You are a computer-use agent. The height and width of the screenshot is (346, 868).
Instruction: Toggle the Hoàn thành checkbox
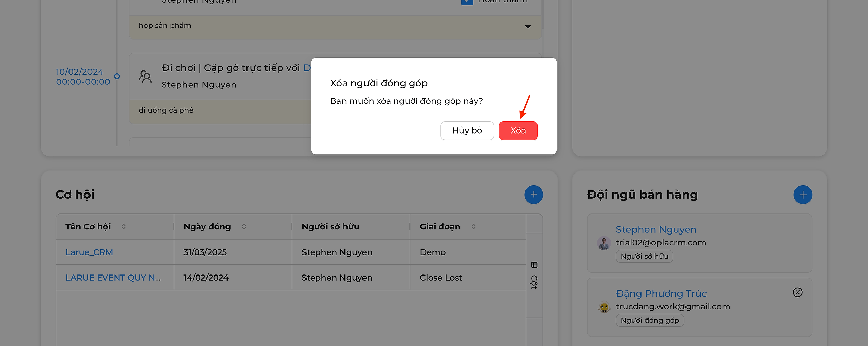(x=467, y=2)
